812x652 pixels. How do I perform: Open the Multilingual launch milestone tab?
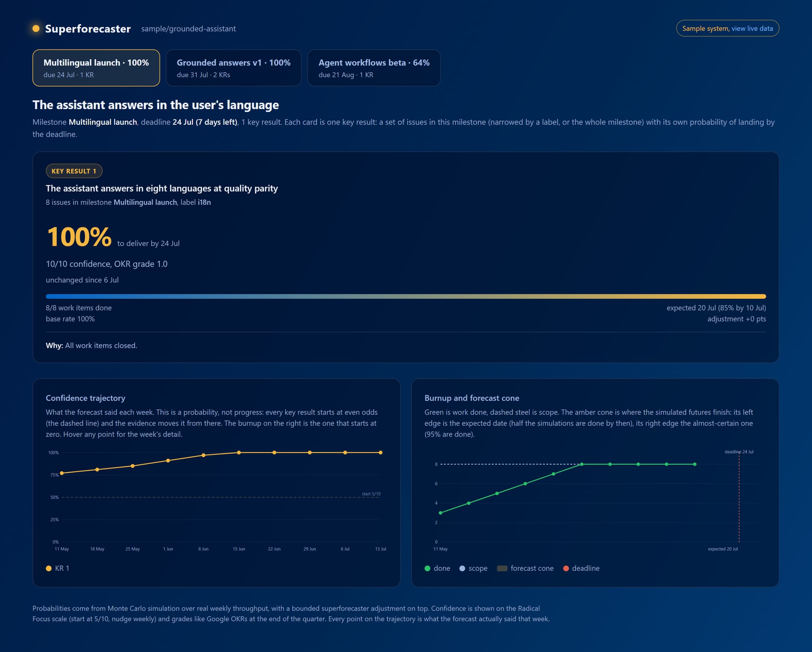pyautogui.click(x=96, y=68)
